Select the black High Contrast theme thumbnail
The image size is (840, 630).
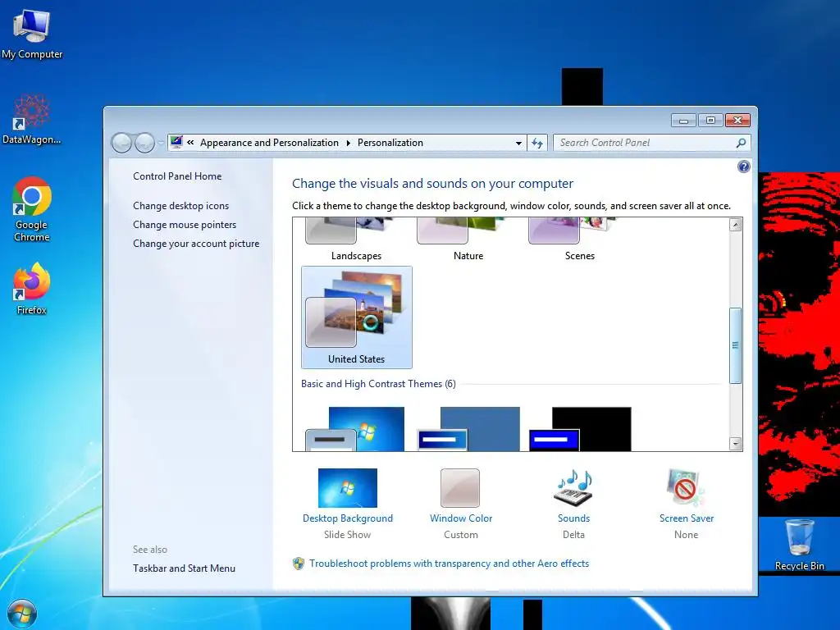[580, 429]
